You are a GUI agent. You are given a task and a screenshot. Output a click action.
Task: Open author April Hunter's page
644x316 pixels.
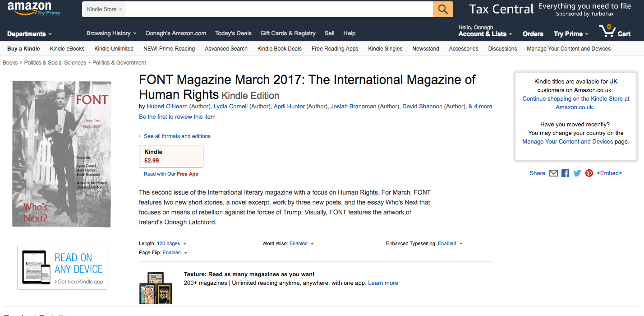click(289, 107)
